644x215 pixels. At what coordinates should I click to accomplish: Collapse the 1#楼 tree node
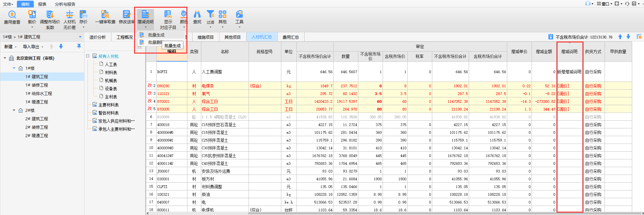[x=14, y=68]
